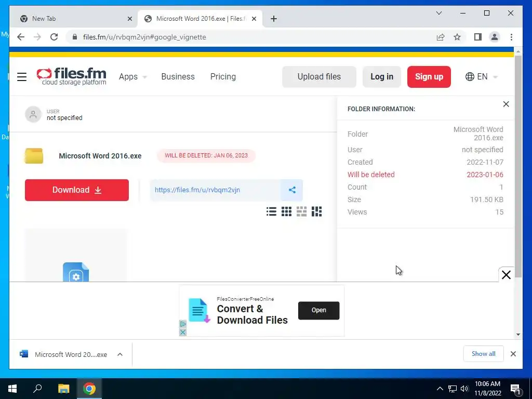Open Chrome three-dot menu
This screenshot has height=399, width=532.
tap(511, 37)
